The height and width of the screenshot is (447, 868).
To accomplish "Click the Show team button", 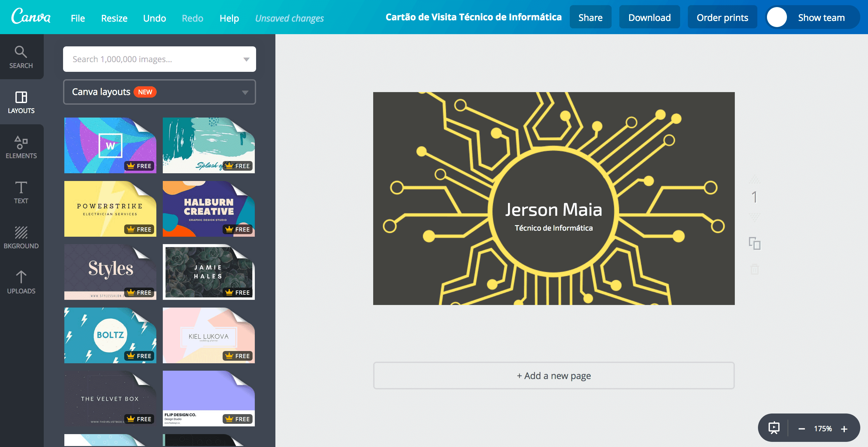I will pos(812,17).
